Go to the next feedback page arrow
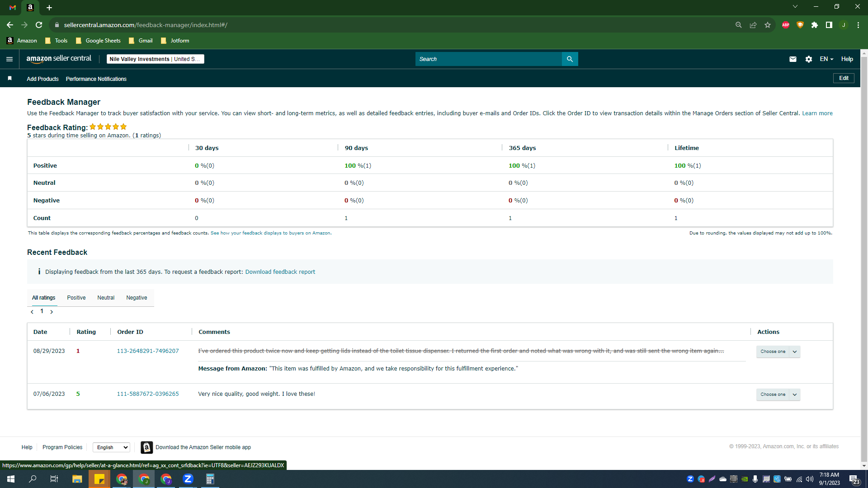The height and width of the screenshot is (488, 868). pos(52,312)
